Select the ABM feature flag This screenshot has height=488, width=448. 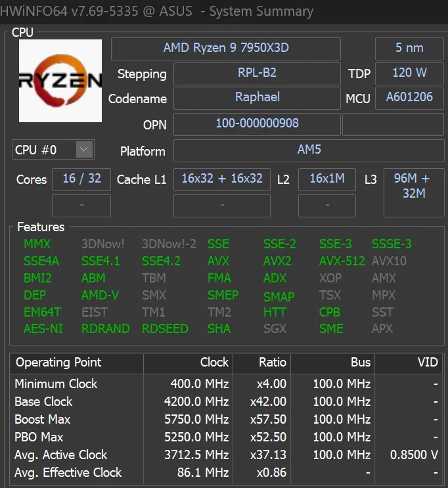point(93,278)
